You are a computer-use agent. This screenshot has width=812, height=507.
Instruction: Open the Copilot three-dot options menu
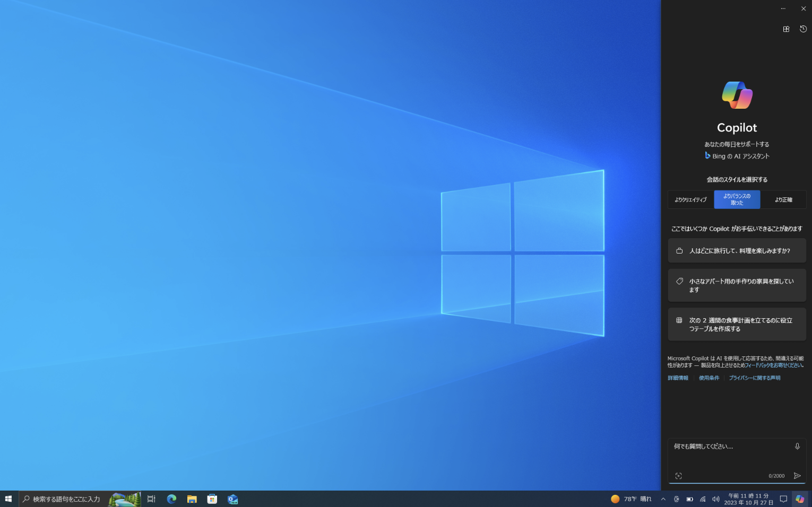point(783,8)
